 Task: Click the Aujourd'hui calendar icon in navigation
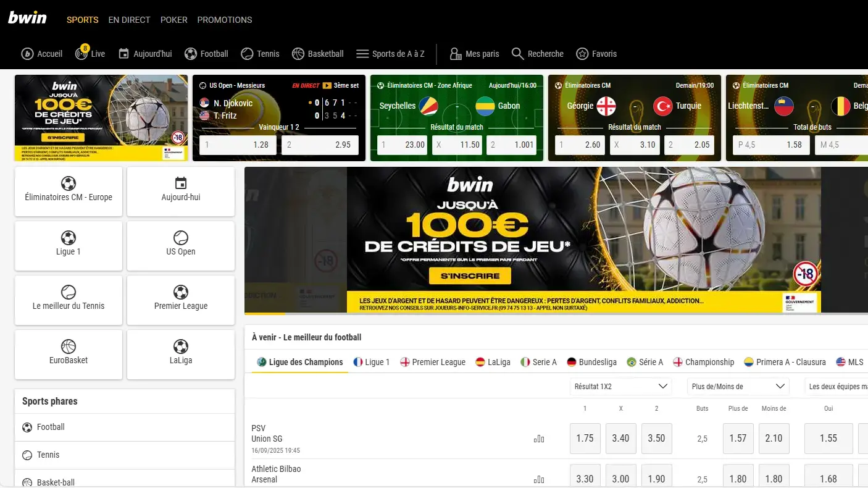[x=123, y=54]
